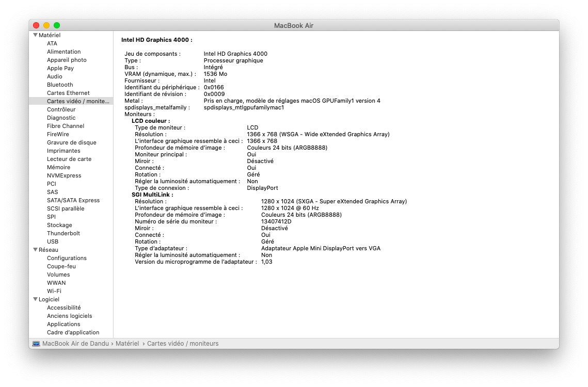Collapse the Matériel section triangle
Viewport: 588px width, 387px height.
pyautogui.click(x=35, y=35)
